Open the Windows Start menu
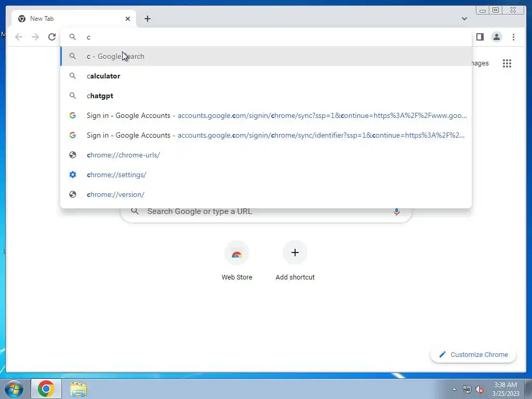The image size is (532, 399). [14, 389]
